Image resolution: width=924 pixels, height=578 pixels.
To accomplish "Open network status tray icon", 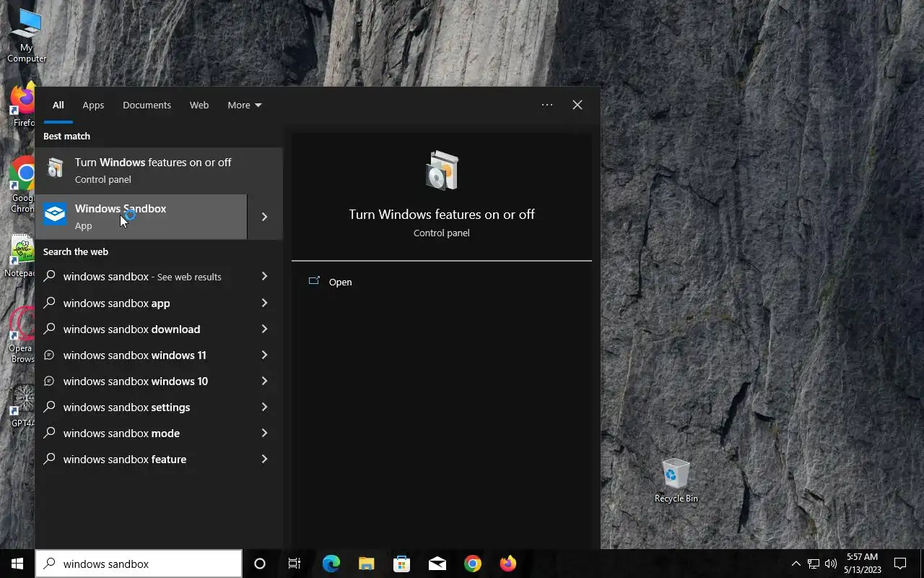I will (x=814, y=564).
